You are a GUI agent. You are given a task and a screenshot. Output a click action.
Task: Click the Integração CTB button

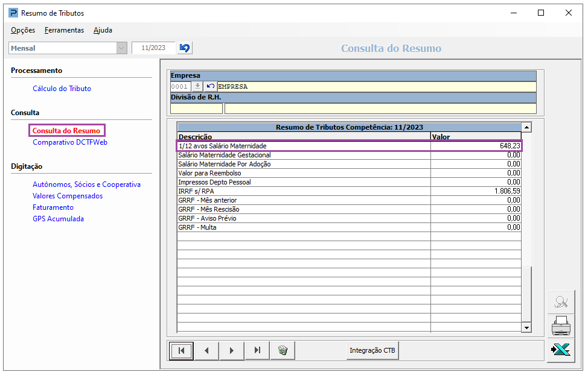coord(372,351)
